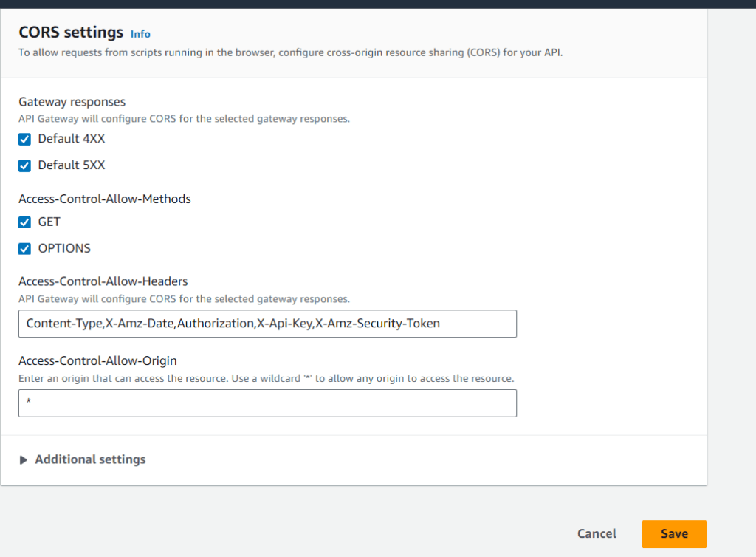Open the Info link beside CORS settings
This screenshot has width=756, height=557.
pos(140,34)
